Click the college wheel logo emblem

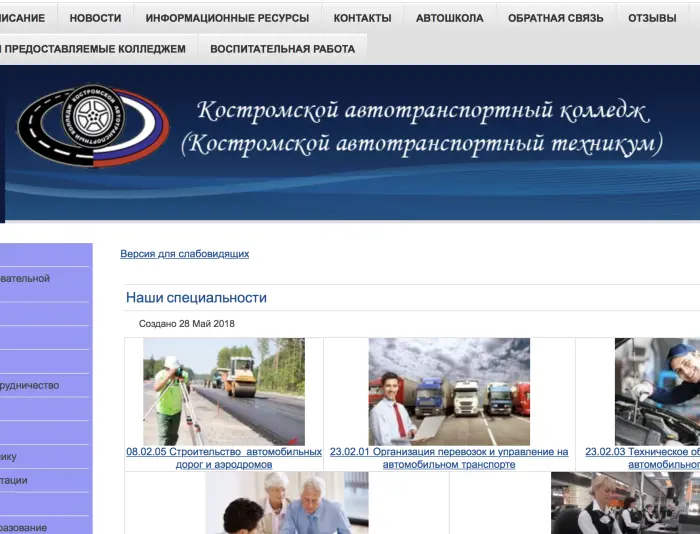coord(93,127)
